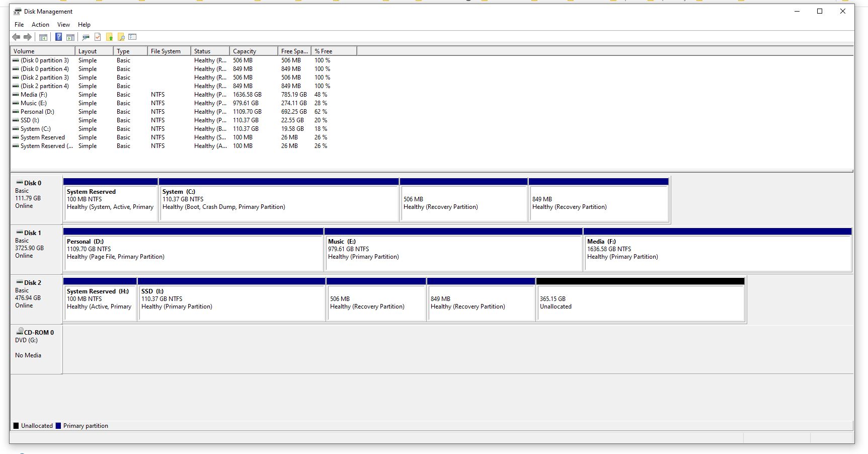Select the (Disk 0 partition 4) volume row
Screen dimensions: 868x454
(x=184, y=69)
